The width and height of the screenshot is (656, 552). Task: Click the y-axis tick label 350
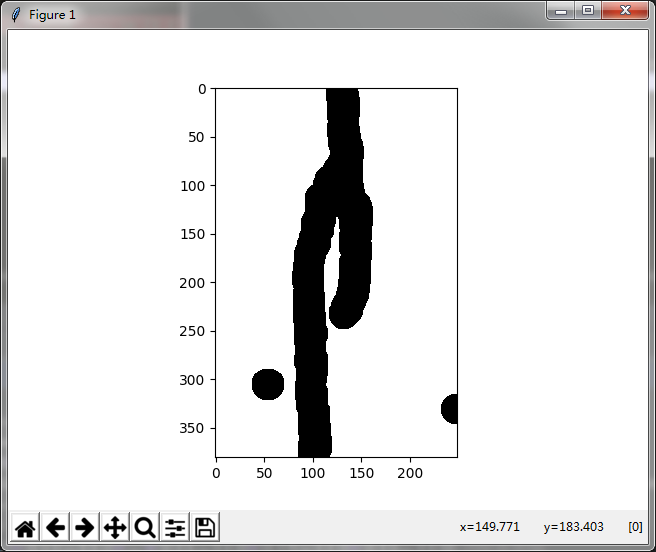click(192, 428)
